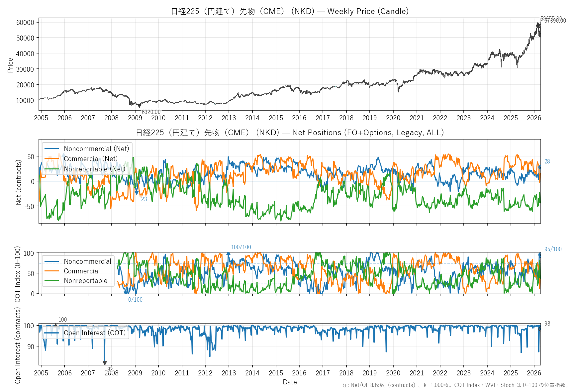This screenshot has width=574, height=392.
Task: Click the 100/100 COT Index peak marker
Action: 228,254
